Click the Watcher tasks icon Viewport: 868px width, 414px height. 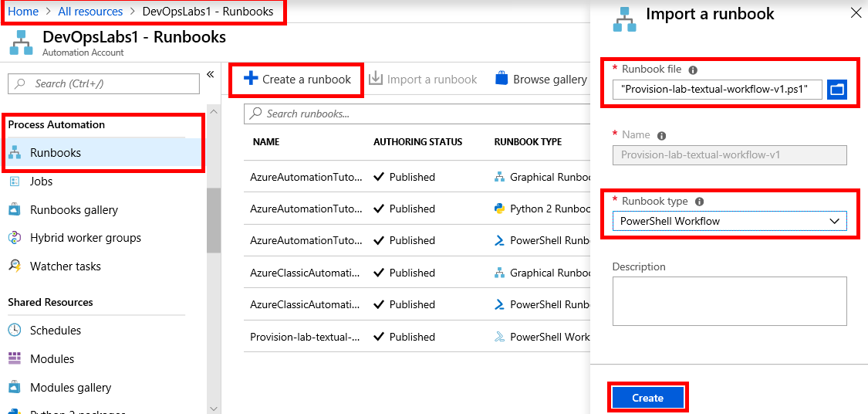[x=15, y=266]
